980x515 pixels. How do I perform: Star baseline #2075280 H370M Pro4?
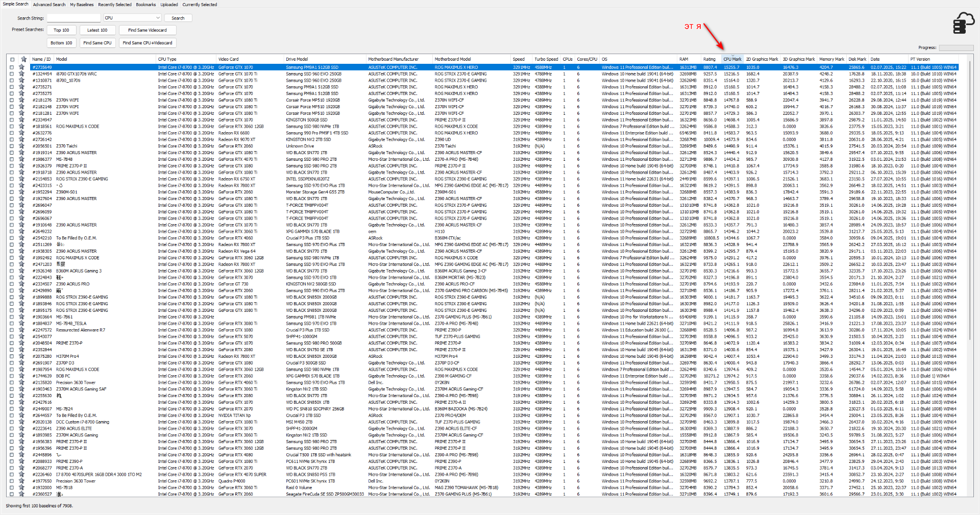pos(22,356)
